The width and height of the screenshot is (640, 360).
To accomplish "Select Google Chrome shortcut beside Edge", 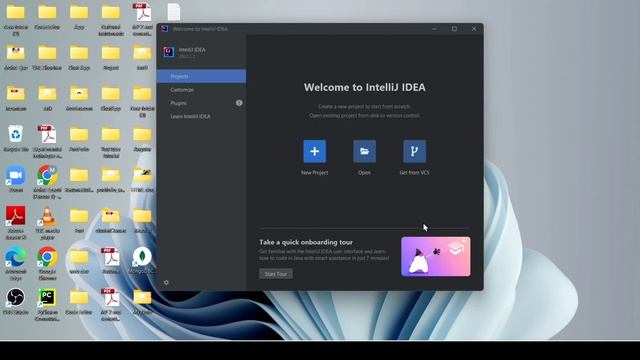I will [x=47, y=264].
